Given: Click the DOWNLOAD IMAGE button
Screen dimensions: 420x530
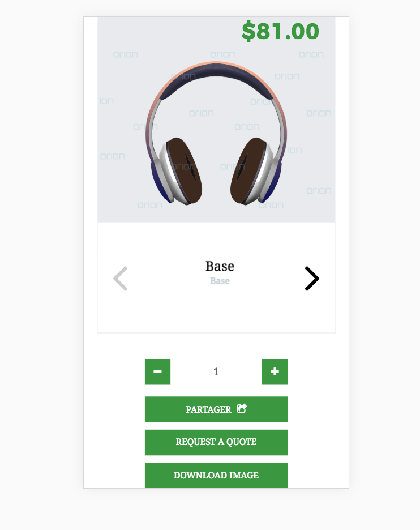Looking at the screenshot, I should click(216, 475).
